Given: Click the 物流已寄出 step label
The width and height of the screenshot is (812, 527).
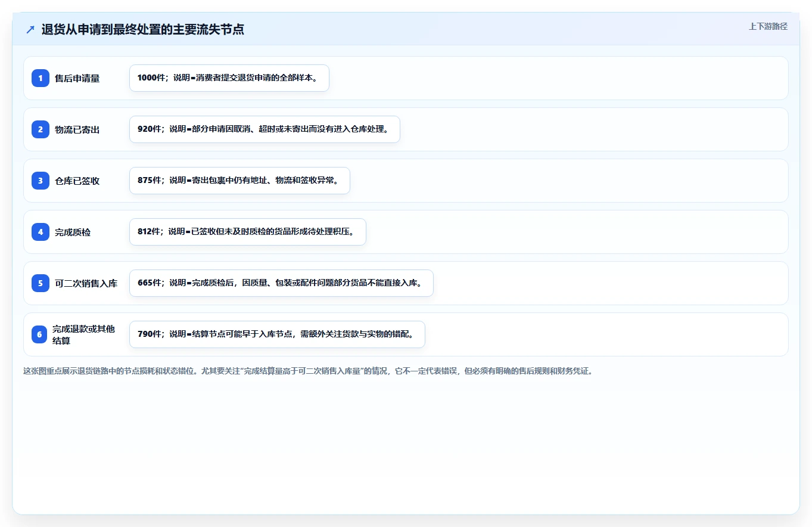Looking at the screenshot, I should pyautogui.click(x=77, y=129).
